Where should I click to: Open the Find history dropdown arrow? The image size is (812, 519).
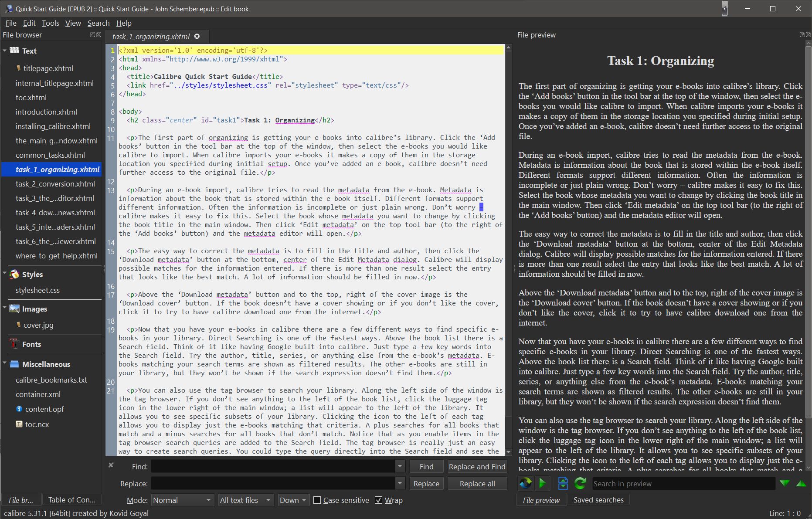(x=400, y=466)
